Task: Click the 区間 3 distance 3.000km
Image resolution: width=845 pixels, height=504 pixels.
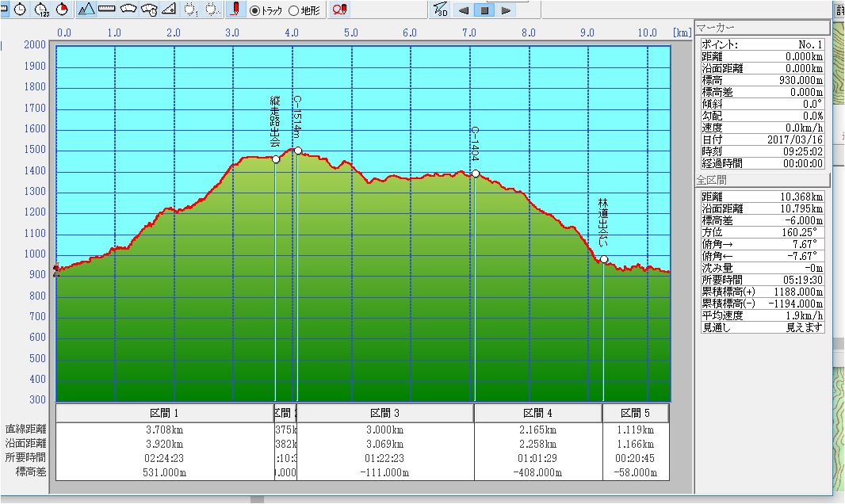Action: [384, 430]
